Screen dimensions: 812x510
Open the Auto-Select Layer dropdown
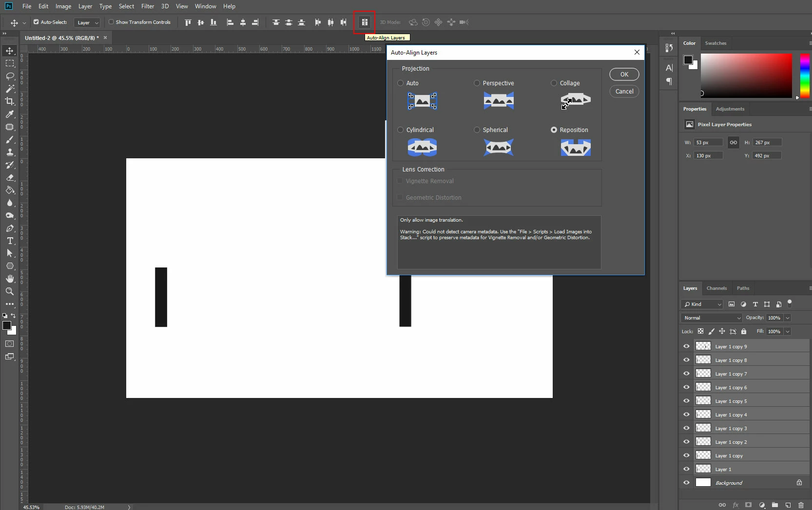pos(87,22)
